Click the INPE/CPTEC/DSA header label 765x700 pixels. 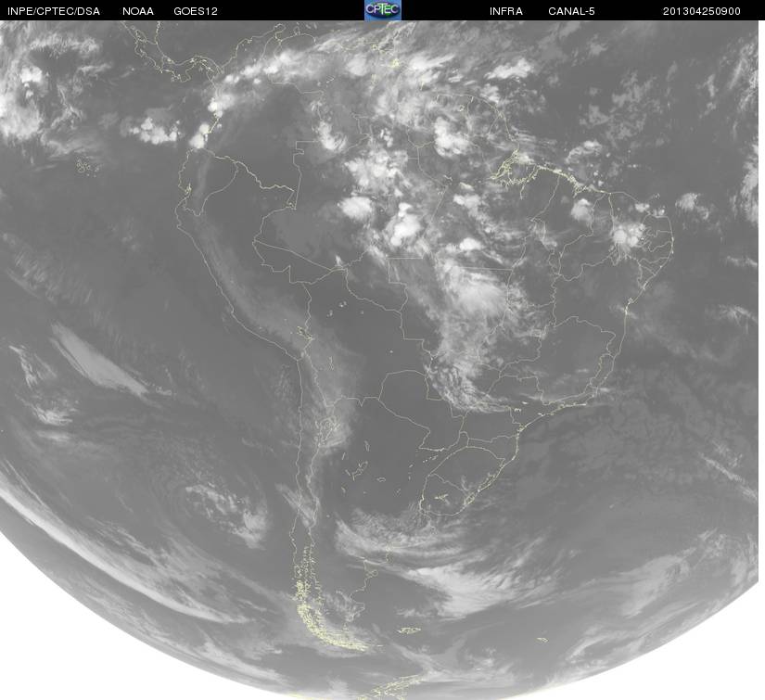tap(54, 11)
